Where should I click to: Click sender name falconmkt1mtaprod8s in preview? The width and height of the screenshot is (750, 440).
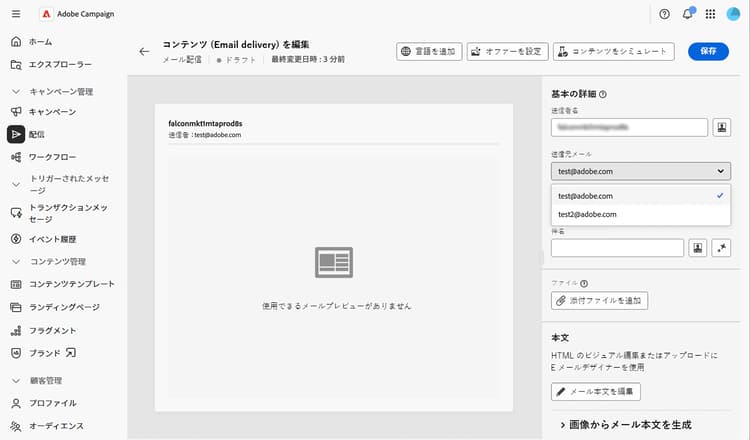(205, 123)
